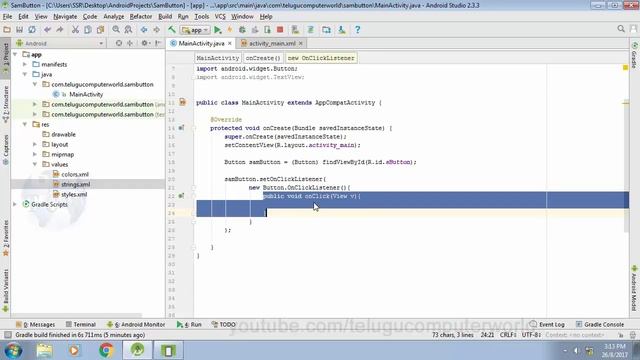
Task: Click the Sync Project with Gradle icon
Action: pyautogui.click(x=311, y=29)
